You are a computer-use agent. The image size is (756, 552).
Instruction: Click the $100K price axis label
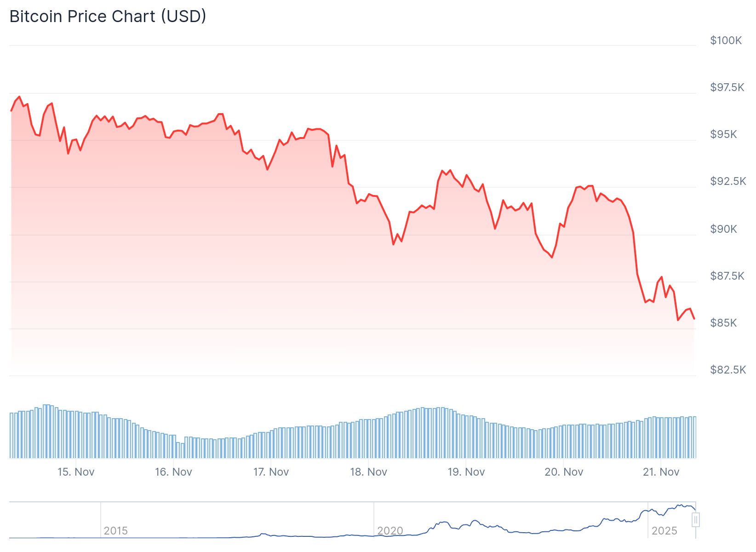[726, 40]
